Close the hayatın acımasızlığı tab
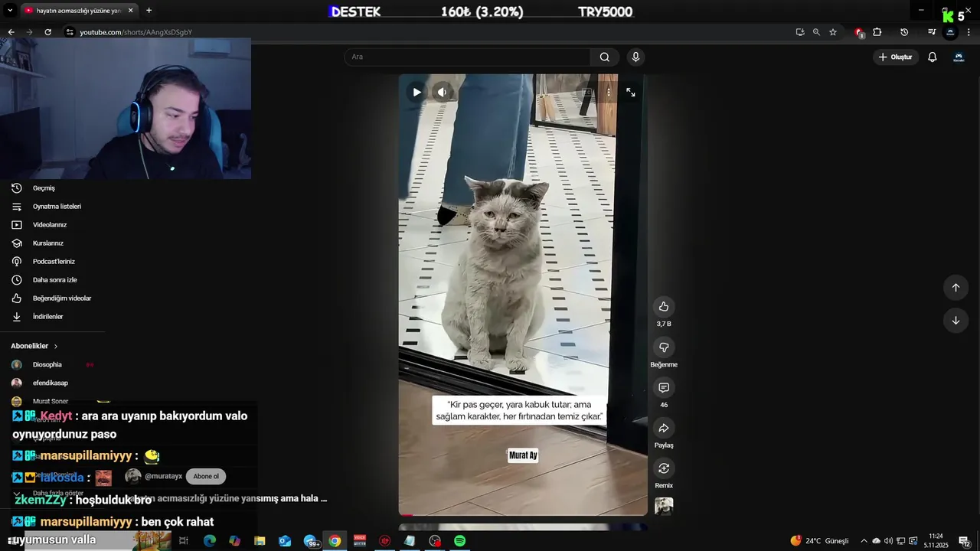 point(130,11)
